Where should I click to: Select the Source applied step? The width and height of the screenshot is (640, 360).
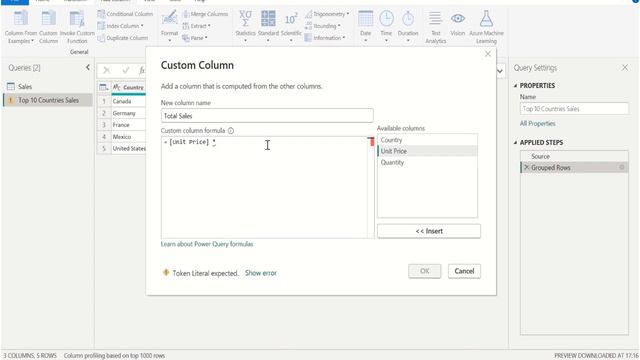(x=574, y=156)
